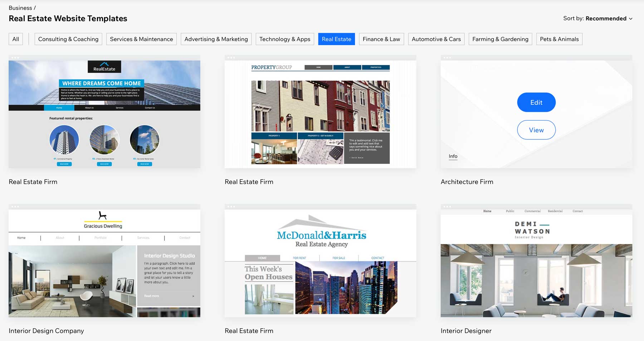The width and height of the screenshot is (644, 341).
Task: Open Info on the Architecture Firm template
Action: pos(453,156)
